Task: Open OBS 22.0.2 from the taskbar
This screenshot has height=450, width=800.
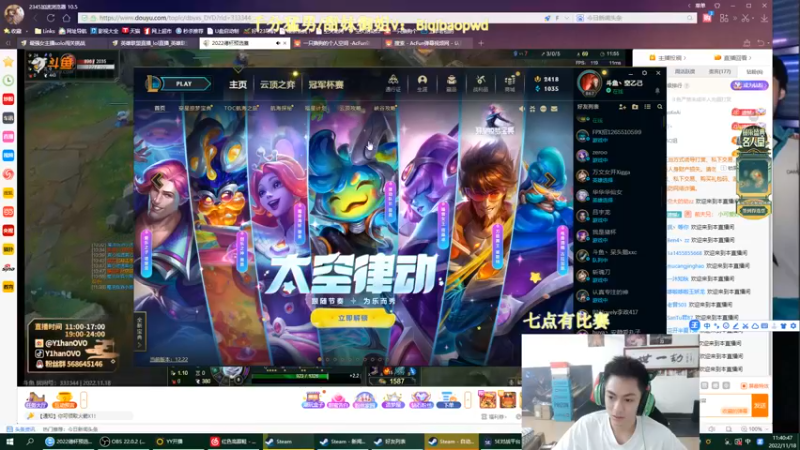Action: tap(122, 442)
